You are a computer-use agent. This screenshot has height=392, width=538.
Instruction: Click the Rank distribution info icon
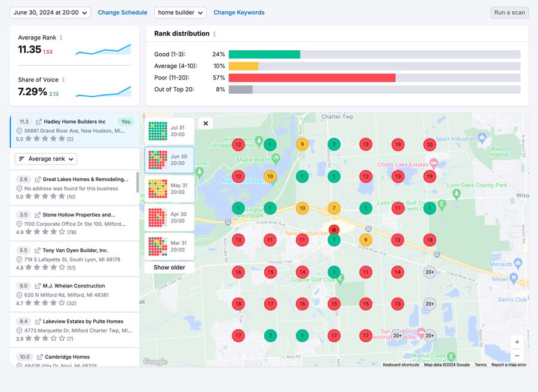[215, 34]
